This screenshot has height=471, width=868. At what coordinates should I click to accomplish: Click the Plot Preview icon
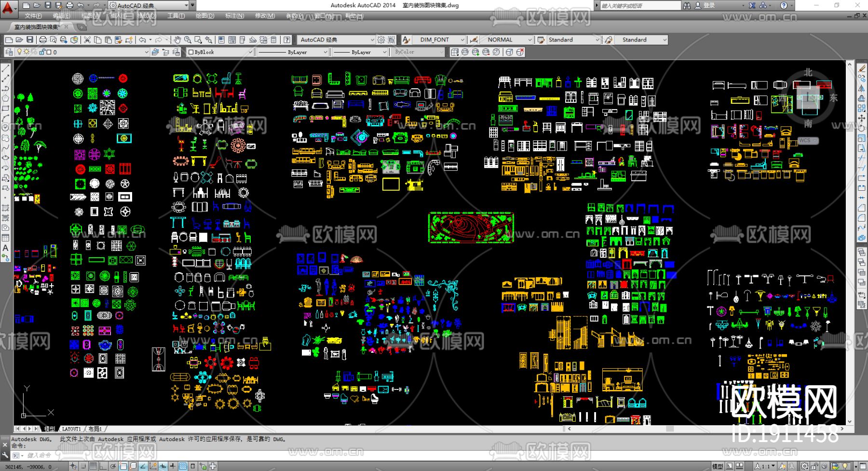coord(53,40)
